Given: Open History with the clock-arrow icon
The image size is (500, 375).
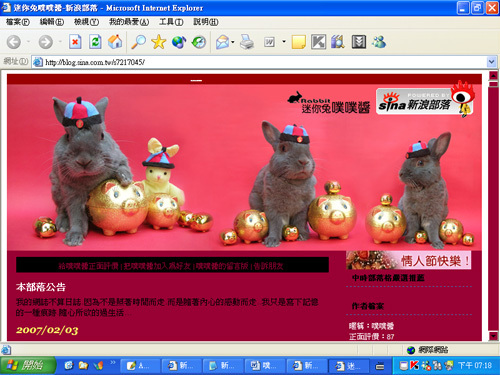Looking at the screenshot, I should pos(199,42).
